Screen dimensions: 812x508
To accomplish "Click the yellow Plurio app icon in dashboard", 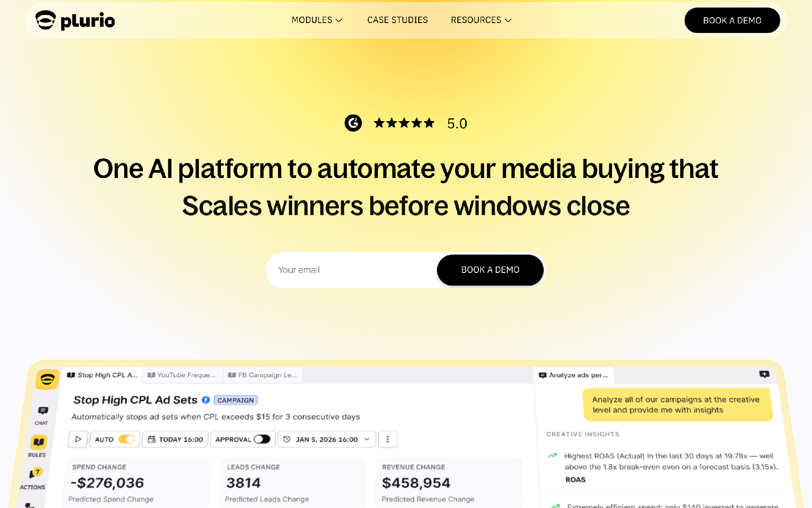I will pos(47,379).
